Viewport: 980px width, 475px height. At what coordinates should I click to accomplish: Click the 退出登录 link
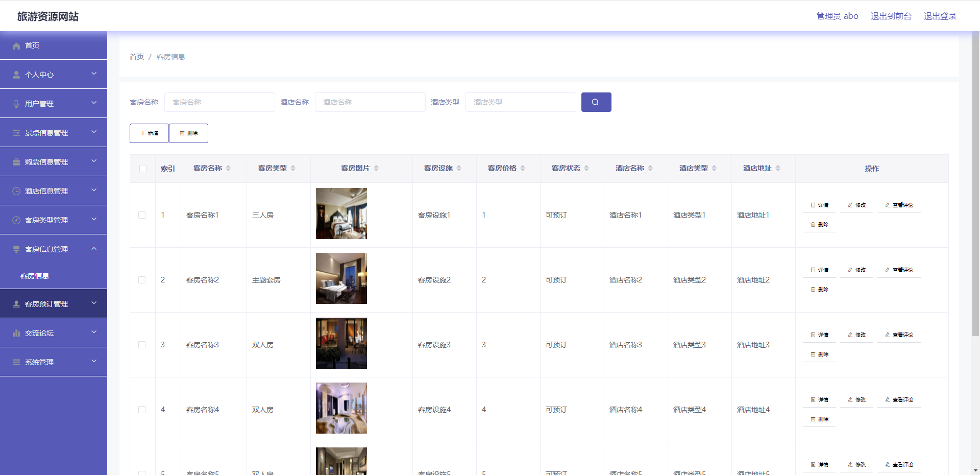[x=940, y=16]
